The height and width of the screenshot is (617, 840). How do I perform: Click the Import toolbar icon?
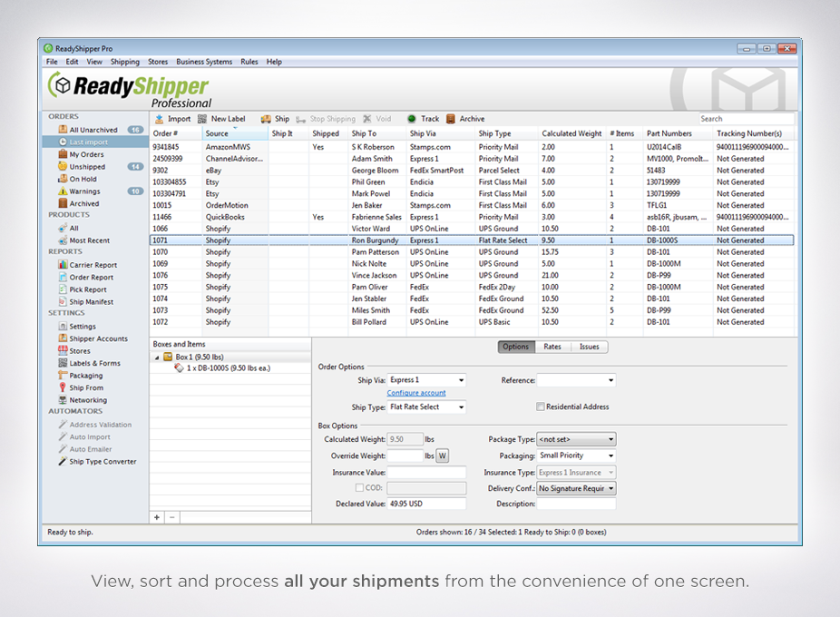(x=159, y=119)
